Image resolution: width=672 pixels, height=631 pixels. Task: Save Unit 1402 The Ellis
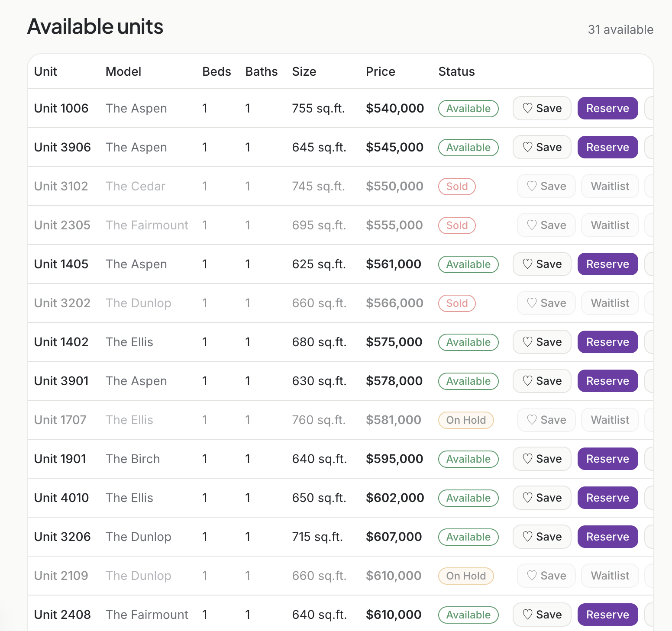pos(542,342)
